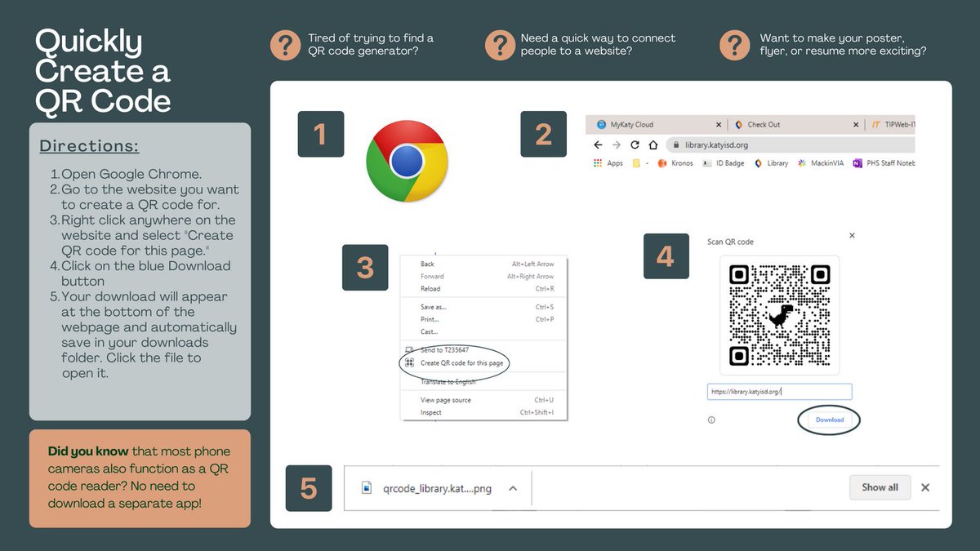
Task: Switch to the MyKaty Cloud tab
Action: 656,125
